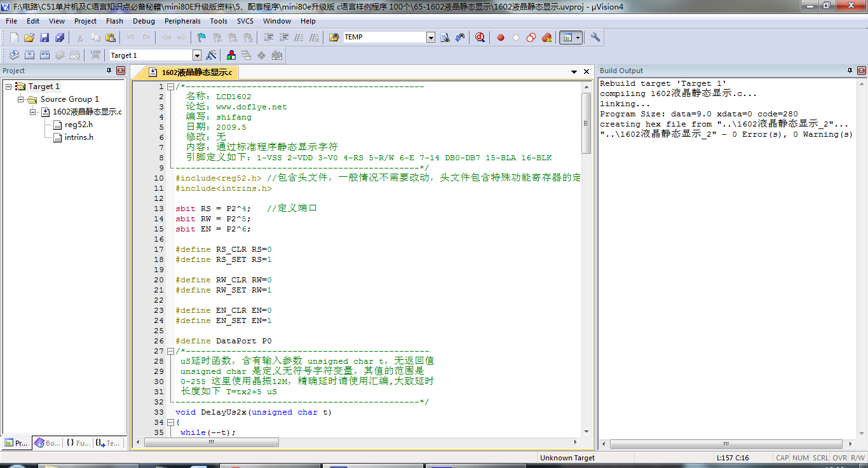Toggle a bookmark with the blue flag icon
The width and height of the screenshot is (868, 468).
point(201,38)
